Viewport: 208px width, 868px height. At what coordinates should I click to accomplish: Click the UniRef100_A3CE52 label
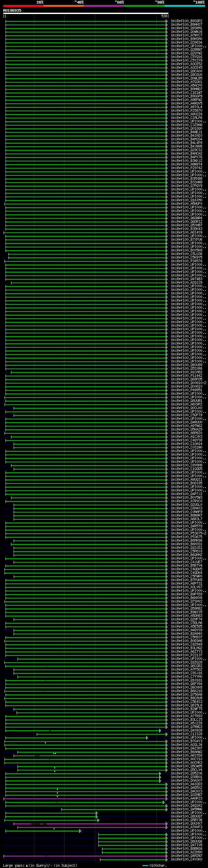[x=187, y=64]
